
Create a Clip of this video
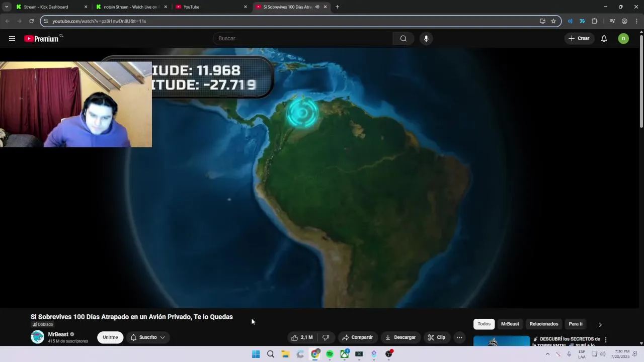[437, 337]
